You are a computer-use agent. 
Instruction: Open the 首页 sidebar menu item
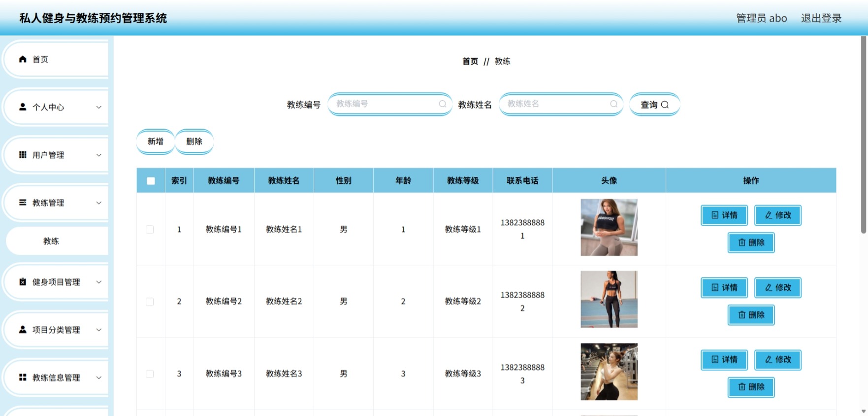[56, 59]
